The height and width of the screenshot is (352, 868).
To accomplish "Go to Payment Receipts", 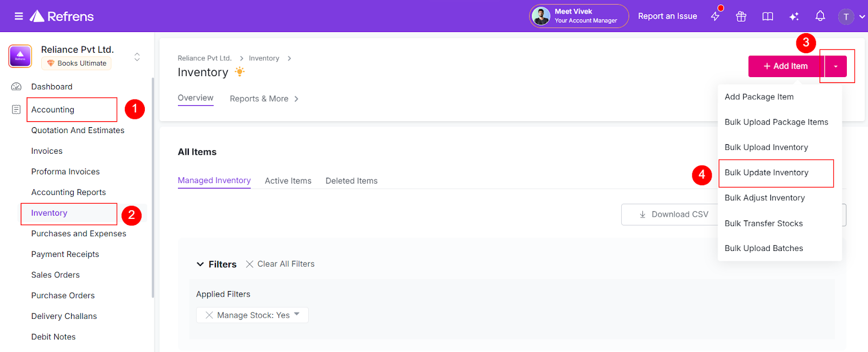I will click(x=65, y=254).
